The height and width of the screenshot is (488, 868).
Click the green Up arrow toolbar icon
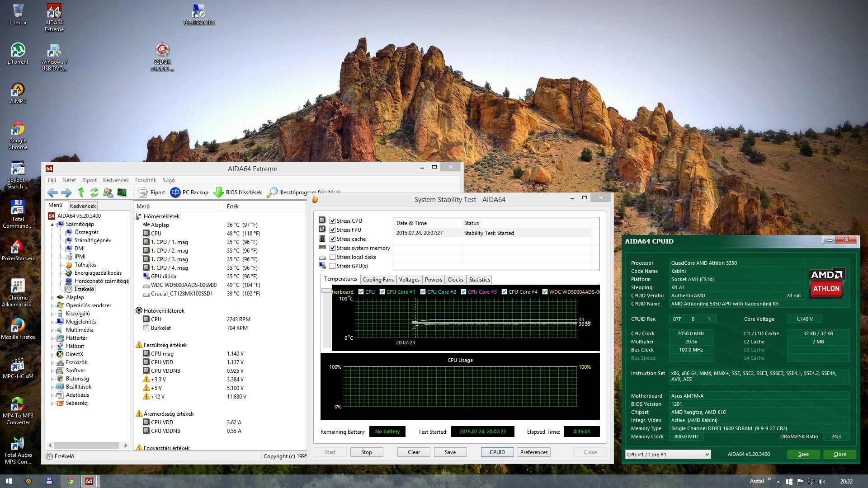81,192
